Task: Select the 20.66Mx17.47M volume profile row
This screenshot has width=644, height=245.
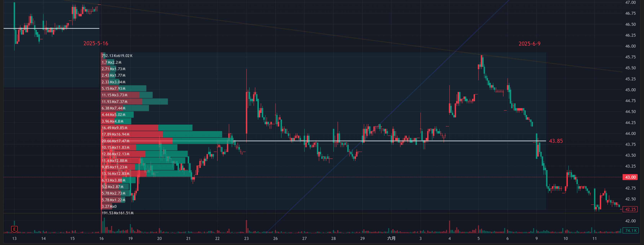Action: click(116, 141)
